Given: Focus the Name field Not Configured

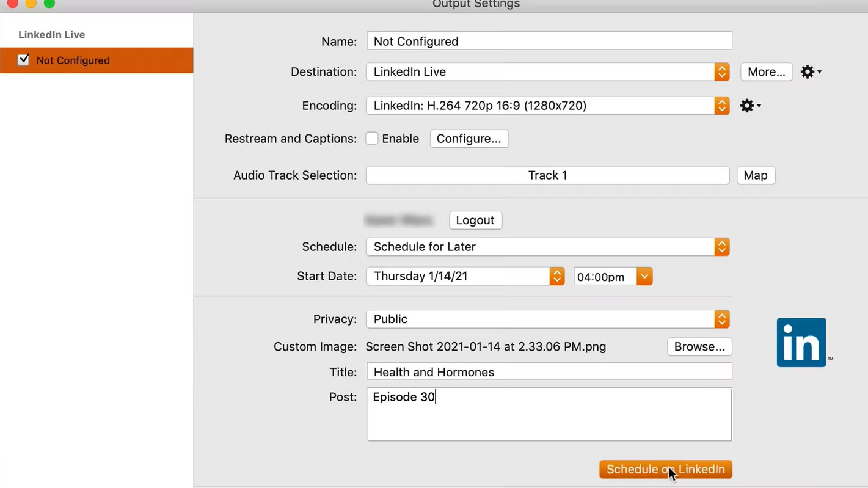Looking at the screenshot, I should (x=549, y=42).
